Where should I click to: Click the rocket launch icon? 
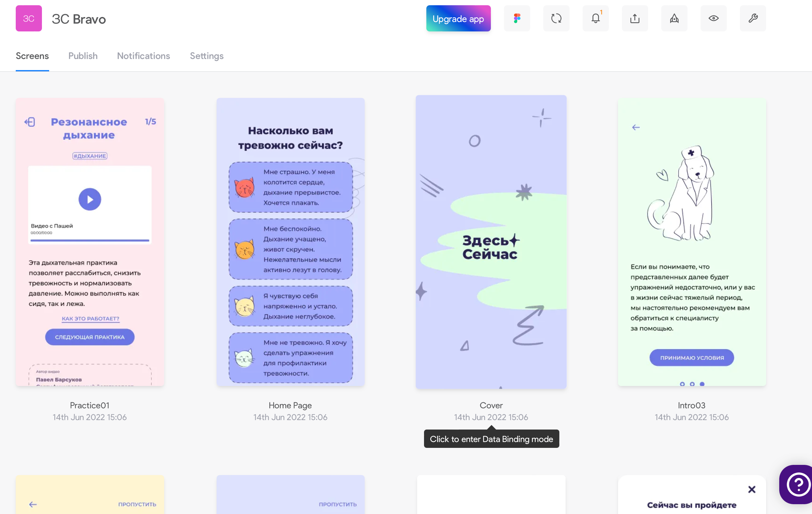click(674, 19)
